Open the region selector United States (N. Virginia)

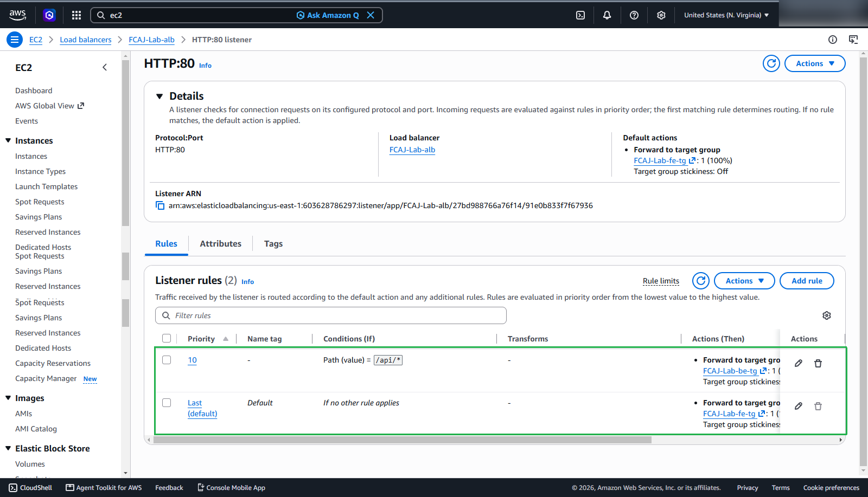point(726,15)
